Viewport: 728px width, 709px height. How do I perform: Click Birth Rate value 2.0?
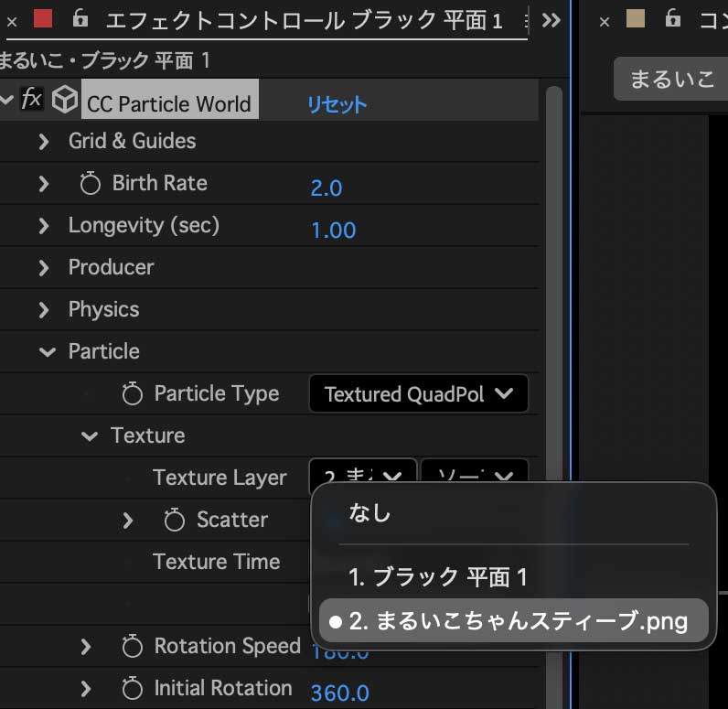click(327, 188)
